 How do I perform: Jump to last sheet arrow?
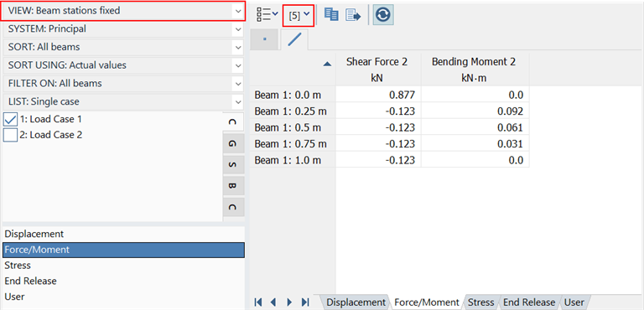[305, 302]
